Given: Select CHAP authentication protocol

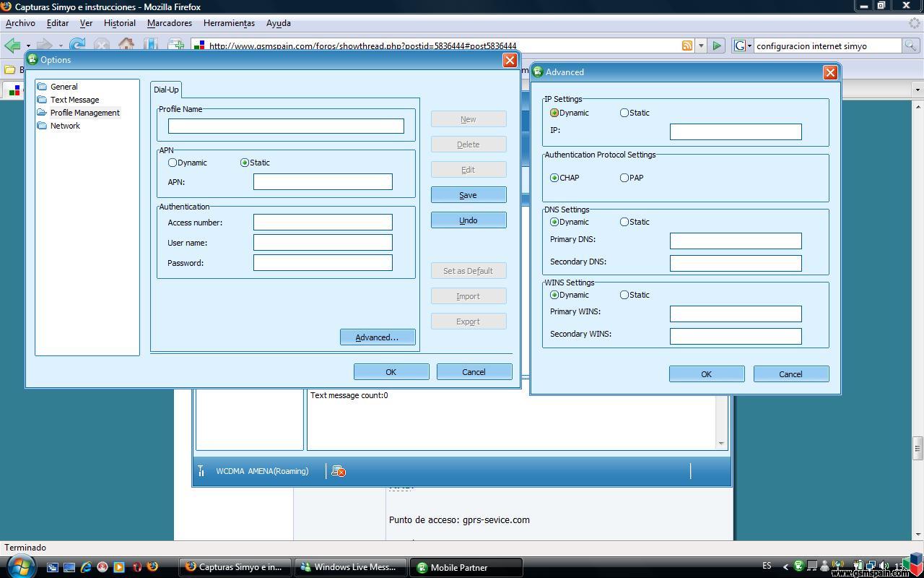Looking at the screenshot, I should point(554,178).
